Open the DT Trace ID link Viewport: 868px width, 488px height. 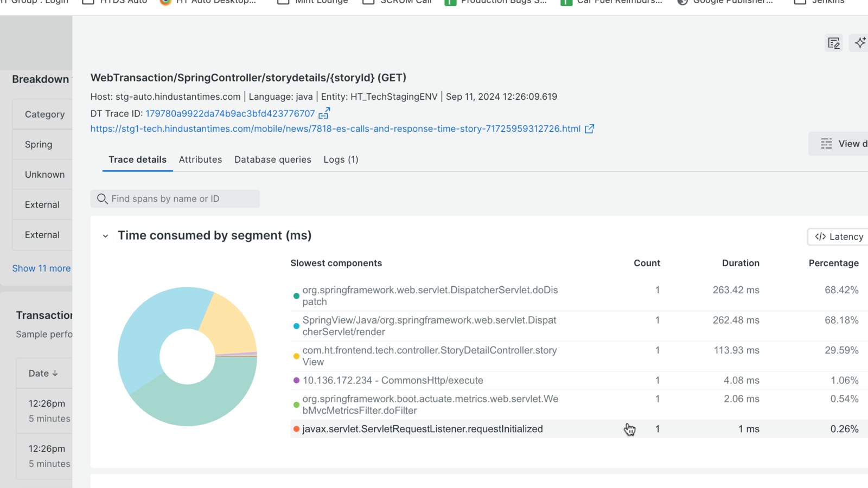click(230, 113)
